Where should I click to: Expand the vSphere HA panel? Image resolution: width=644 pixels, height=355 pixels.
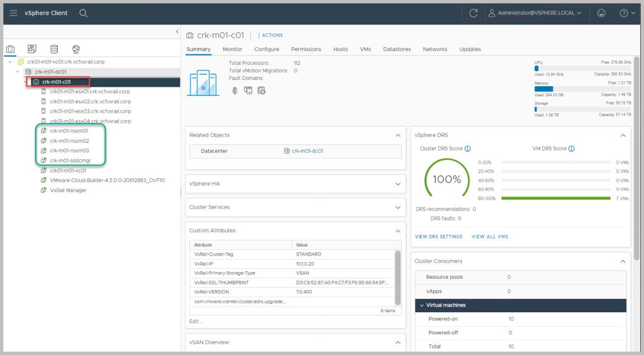click(x=397, y=184)
